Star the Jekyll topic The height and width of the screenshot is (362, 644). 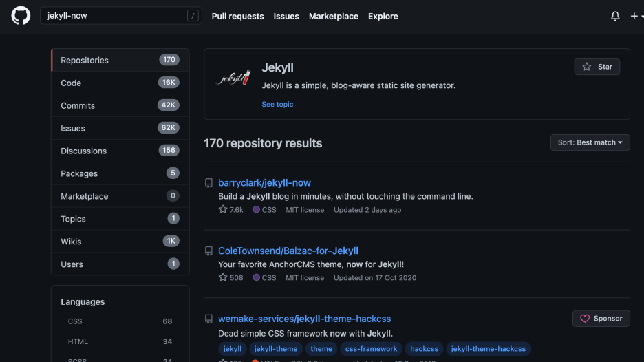[x=597, y=67]
